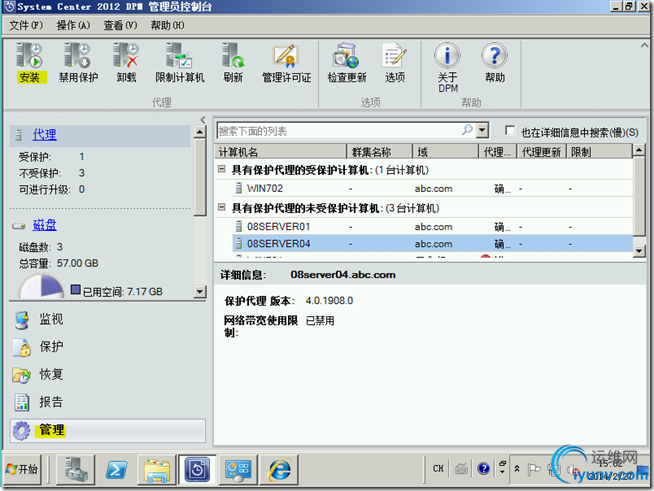Open the Options icon in ribbon
Screen dimensions: 654x491
[x=394, y=55]
